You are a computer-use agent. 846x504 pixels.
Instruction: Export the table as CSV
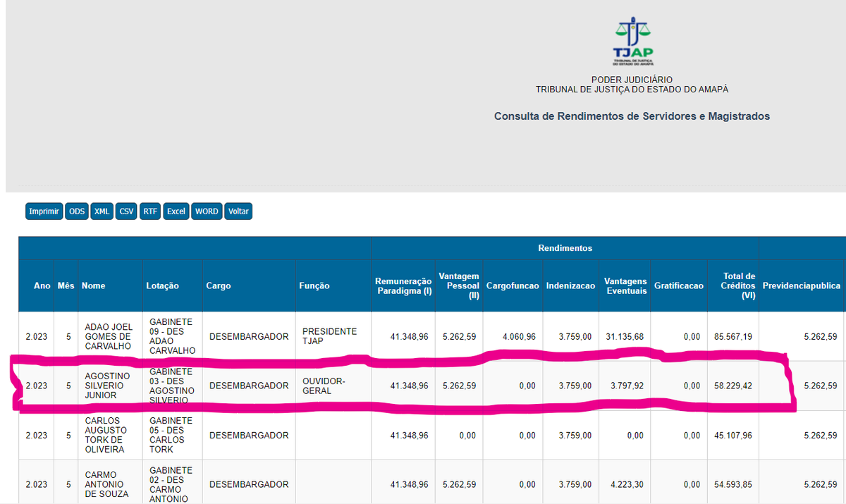pos(126,211)
